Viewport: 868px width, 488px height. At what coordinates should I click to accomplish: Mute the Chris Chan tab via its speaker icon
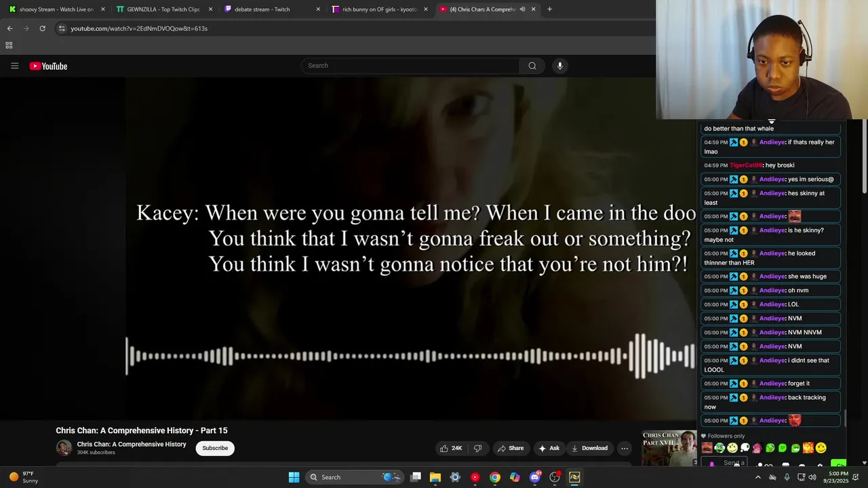coord(522,9)
